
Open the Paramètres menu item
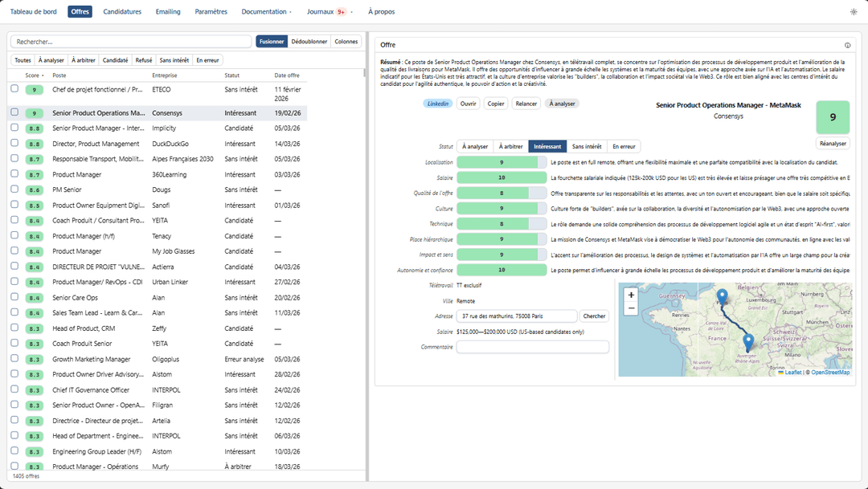click(x=211, y=12)
